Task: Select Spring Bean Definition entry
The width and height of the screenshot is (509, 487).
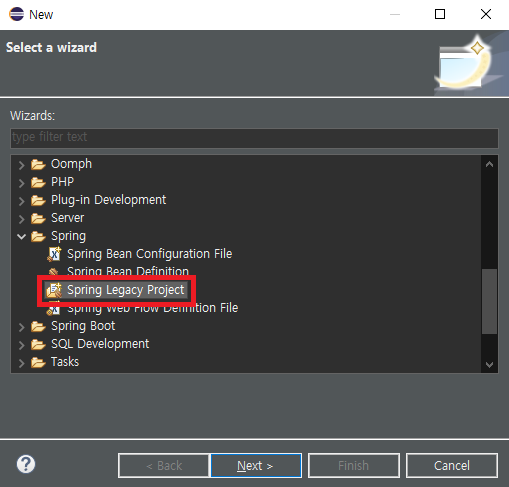Action: [x=128, y=271]
